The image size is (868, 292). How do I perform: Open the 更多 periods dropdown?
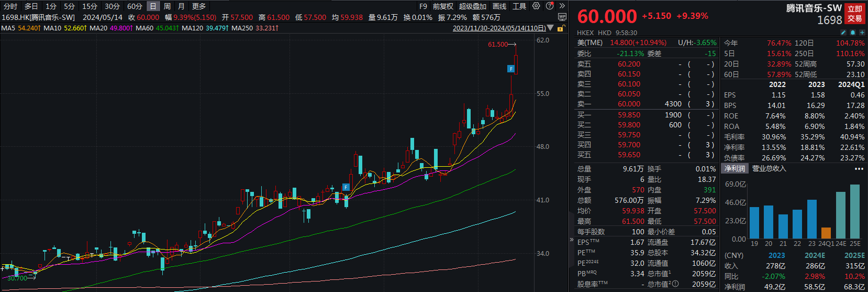coord(199,6)
